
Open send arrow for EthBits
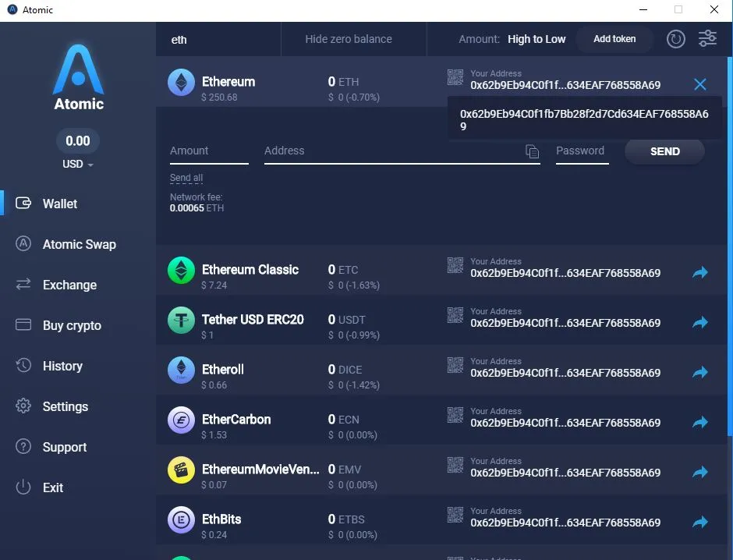699,522
